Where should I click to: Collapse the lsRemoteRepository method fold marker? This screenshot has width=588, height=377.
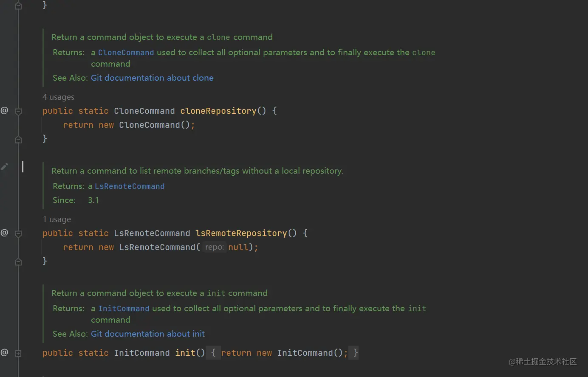click(18, 234)
